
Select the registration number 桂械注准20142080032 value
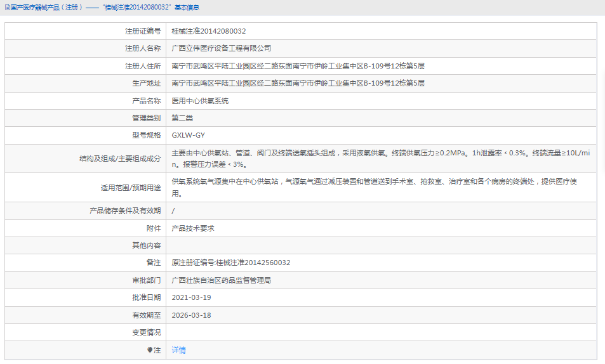[209, 31]
